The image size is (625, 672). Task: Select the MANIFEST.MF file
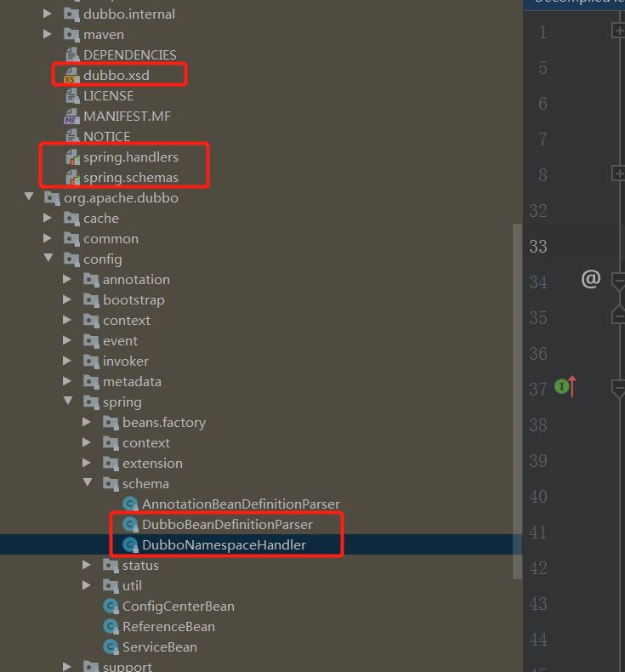coord(127,117)
